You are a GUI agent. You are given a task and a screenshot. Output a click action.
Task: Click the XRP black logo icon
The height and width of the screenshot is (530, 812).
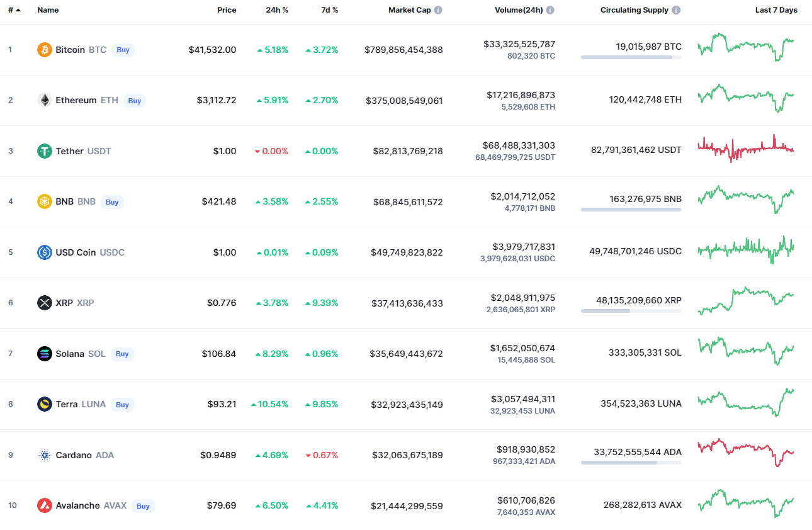coord(45,303)
